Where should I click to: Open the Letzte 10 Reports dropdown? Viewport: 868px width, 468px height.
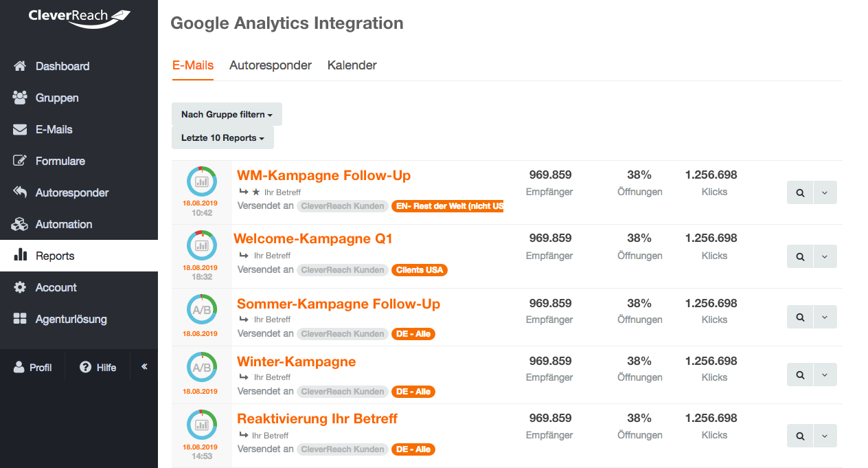pos(222,137)
